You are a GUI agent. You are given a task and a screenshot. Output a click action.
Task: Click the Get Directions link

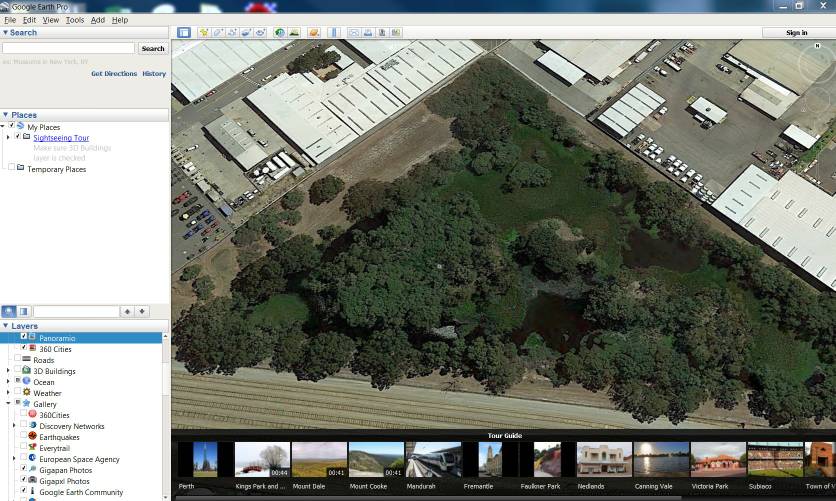point(114,74)
